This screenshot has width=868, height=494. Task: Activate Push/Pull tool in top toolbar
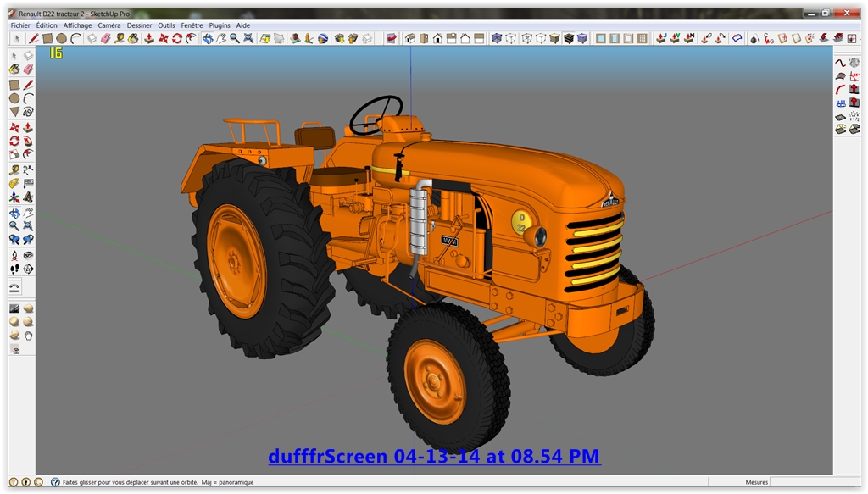(149, 38)
